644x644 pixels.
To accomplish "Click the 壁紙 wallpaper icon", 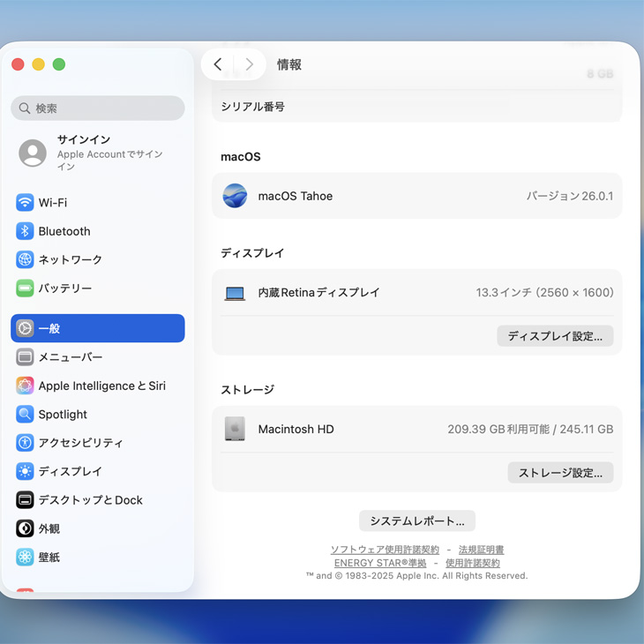I will 25,558.
